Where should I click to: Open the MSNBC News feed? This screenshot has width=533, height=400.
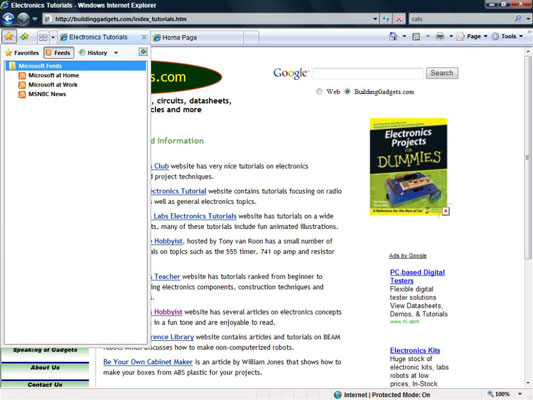coord(47,94)
